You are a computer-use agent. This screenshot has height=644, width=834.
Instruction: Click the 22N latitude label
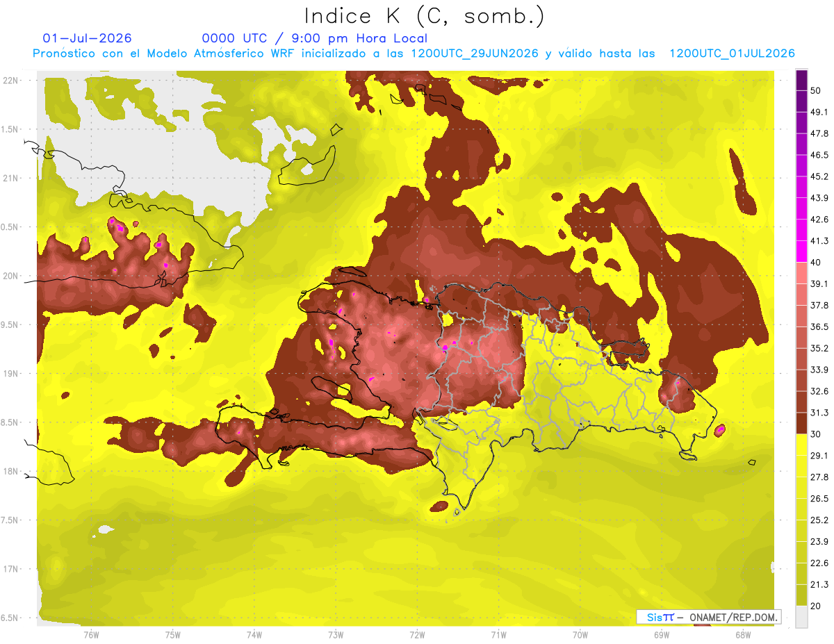pyautogui.click(x=10, y=80)
